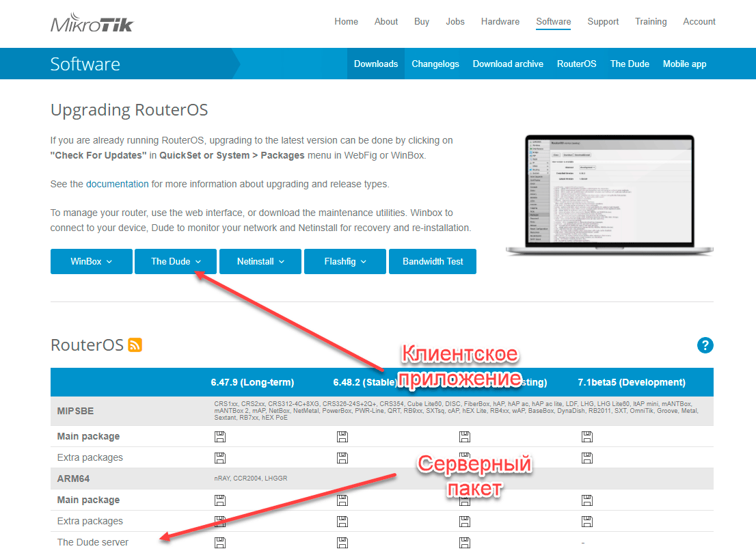756x551 pixels.
Task: Click the MIPSBE Main package label
Action: [x=88, y=436]
